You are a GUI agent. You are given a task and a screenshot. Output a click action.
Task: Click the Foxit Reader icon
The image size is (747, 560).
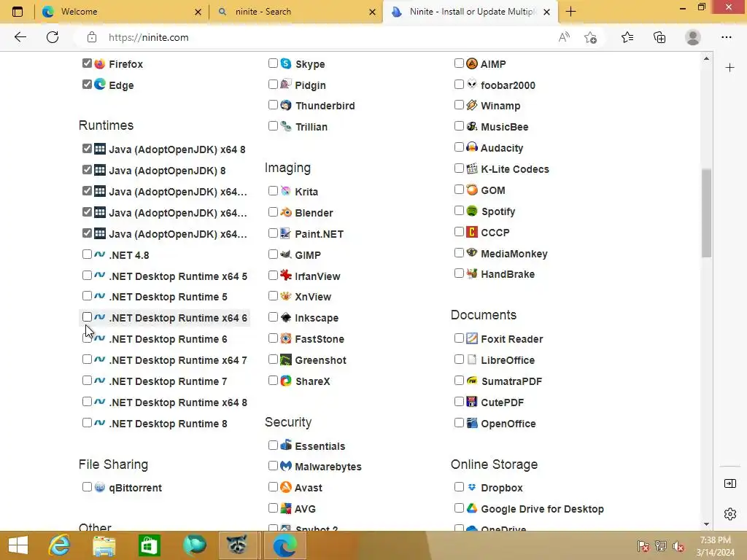pos(472,338)
